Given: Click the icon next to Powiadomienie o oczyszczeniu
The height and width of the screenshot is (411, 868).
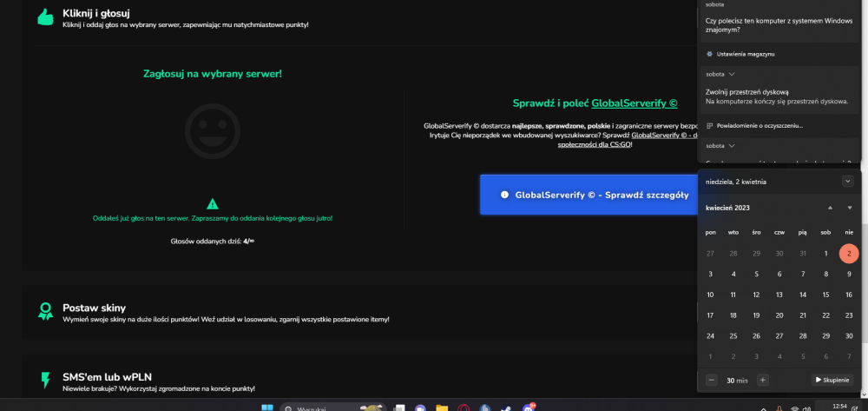Looking at the screenshot, I should tap(710, 126).
